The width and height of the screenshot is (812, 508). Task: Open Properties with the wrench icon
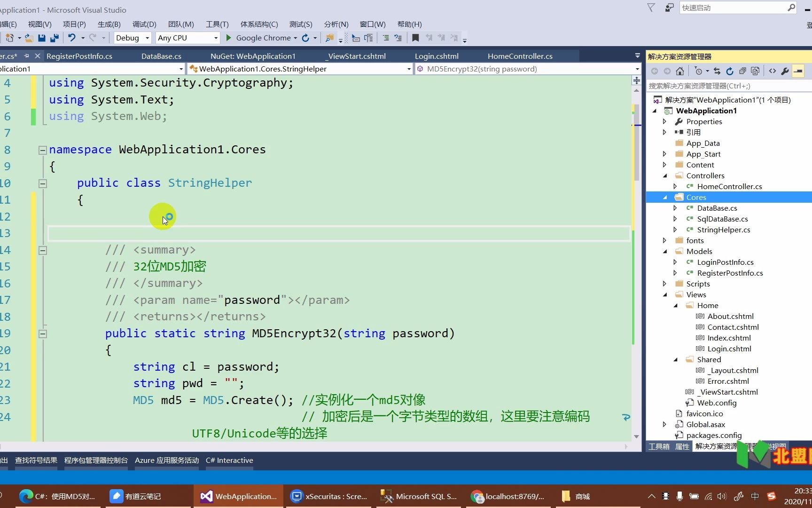[785, 71]
